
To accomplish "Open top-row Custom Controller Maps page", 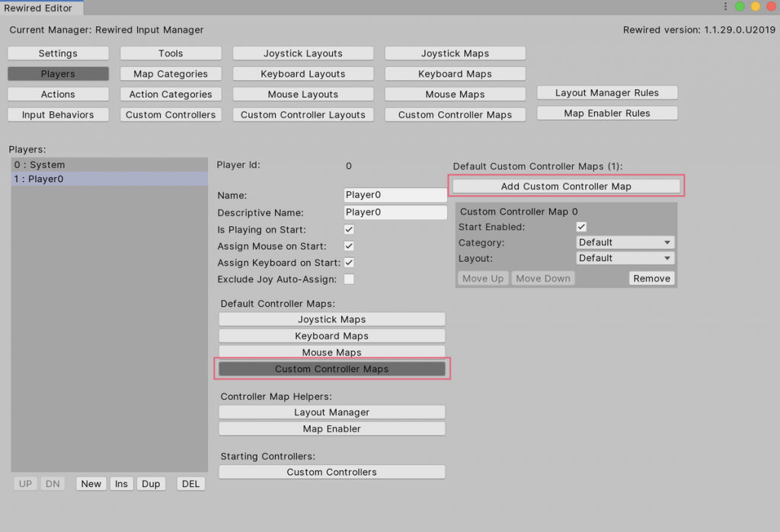I will pos(456,115).
